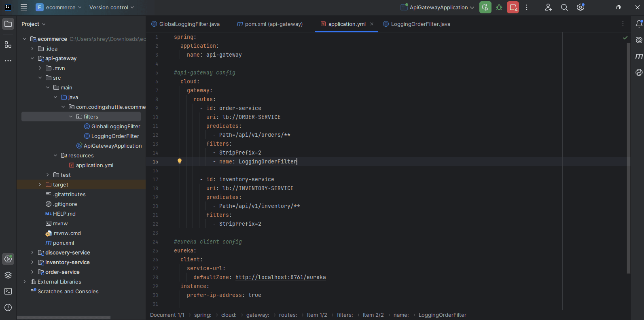
Task: Click 'routes:' breadcrumb
Action: coord(288,315)
